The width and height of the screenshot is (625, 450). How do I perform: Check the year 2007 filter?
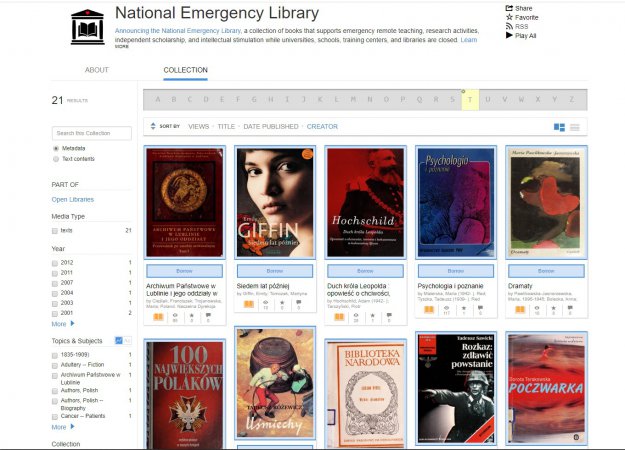(55, 283)
